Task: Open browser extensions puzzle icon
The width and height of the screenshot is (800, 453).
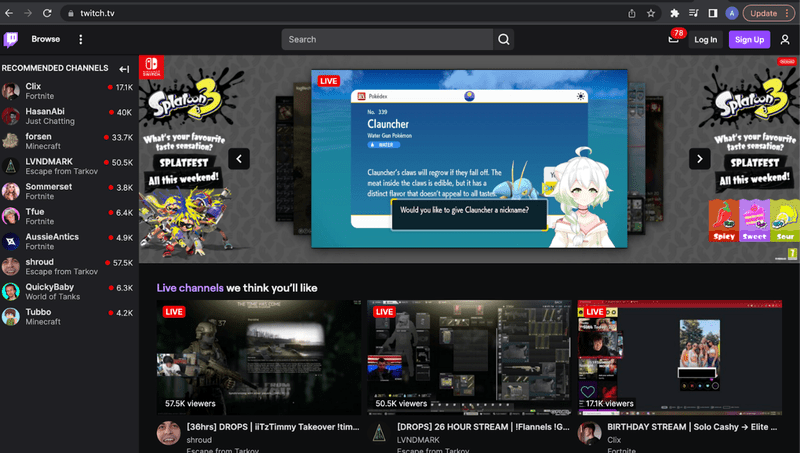Action: pos(674,13)
